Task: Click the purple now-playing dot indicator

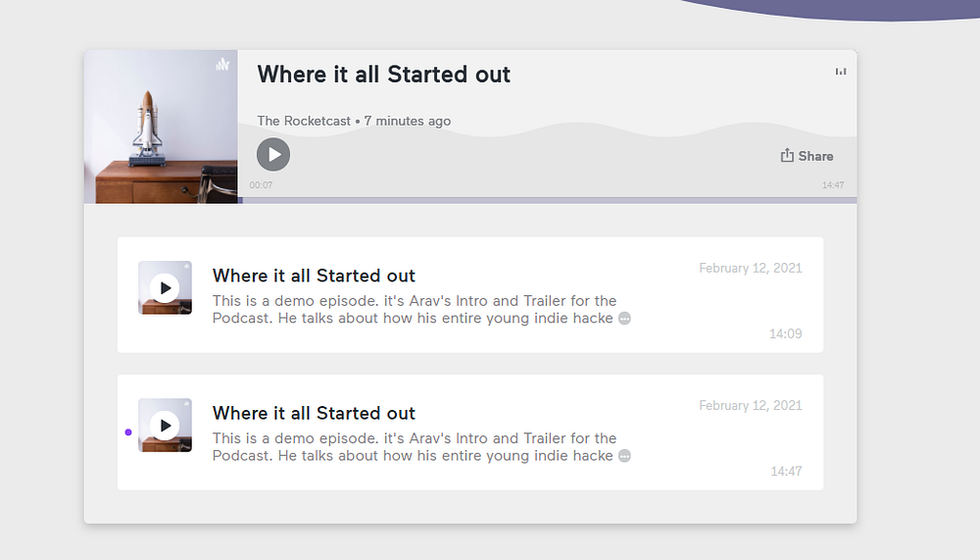Action: (x=128, y=433)
